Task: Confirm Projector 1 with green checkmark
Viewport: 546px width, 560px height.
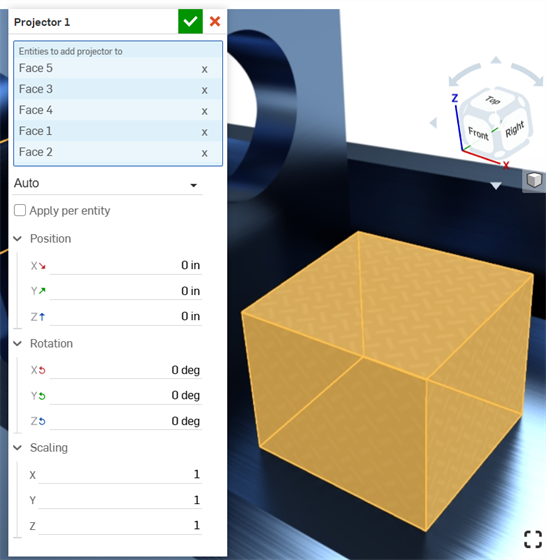Action: [190, 21]
